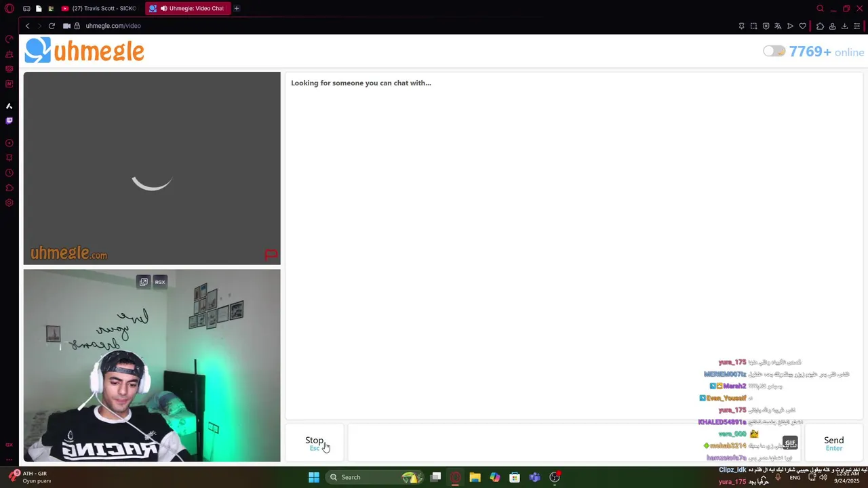Open Microsoft Teams from taskbar
868x488 pixels.
pyautogui.click(x=534, y=477)
